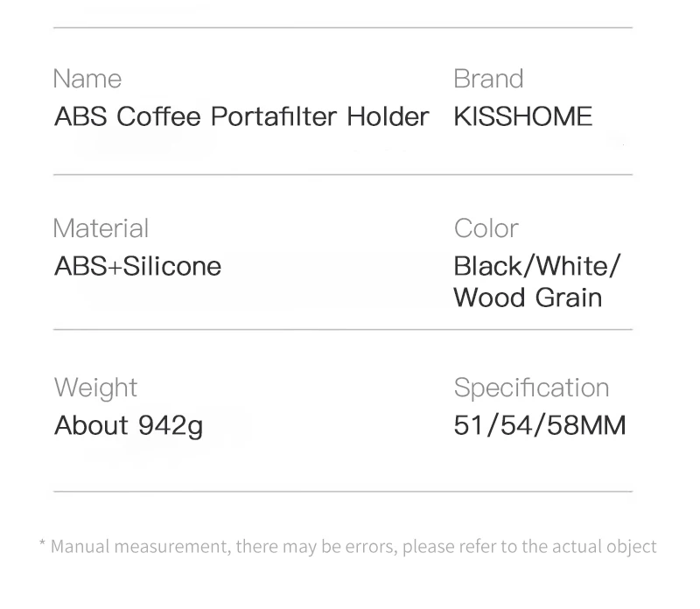Image resolution: width=700 pixels, height=609 pixels.
Task: Click the divider line above Weight
Action: click(342, 330)
